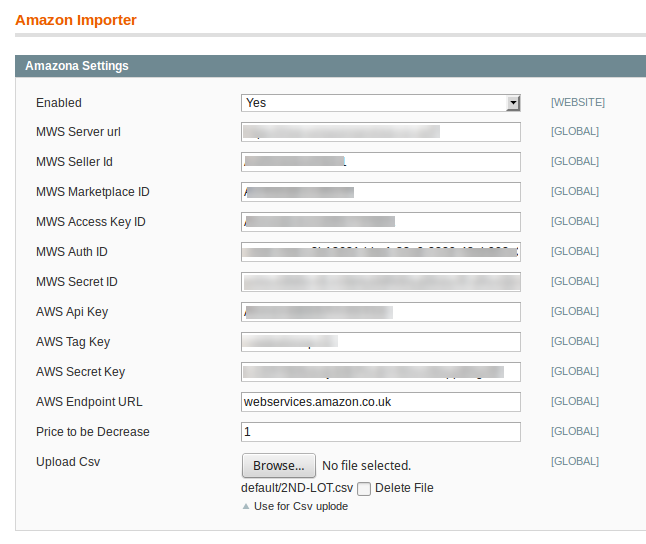Focus the MWS Seller Id field
This screenshot has width=646, height=544.
click(x=381, y=162)
